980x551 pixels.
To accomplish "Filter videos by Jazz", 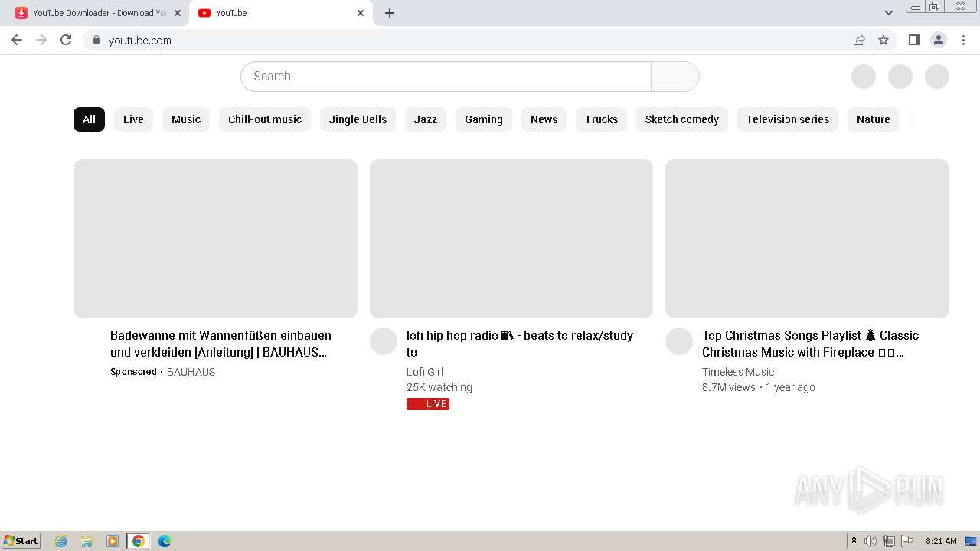I will (x=426, y=119).
